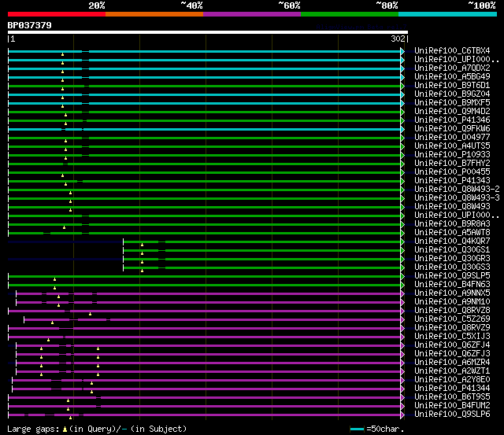504x435 pixels.
Task: Click the purple alignment bar for Q9SLP6
Action: (205, 415)
